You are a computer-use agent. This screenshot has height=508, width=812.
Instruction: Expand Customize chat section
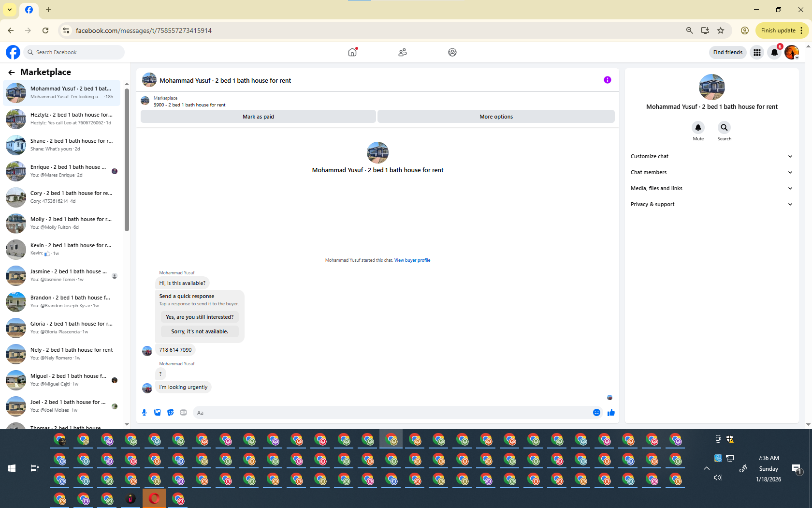coord(711,156)
